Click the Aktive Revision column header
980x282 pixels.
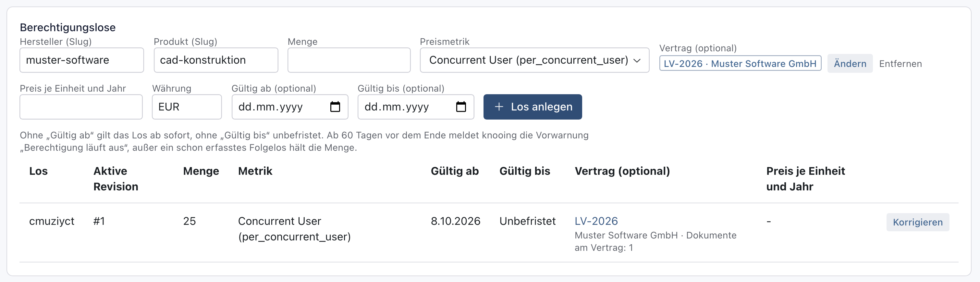point(116,179)
